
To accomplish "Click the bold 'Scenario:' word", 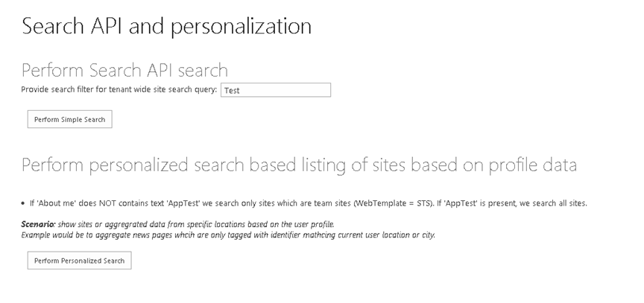I will tap(38, 224).
